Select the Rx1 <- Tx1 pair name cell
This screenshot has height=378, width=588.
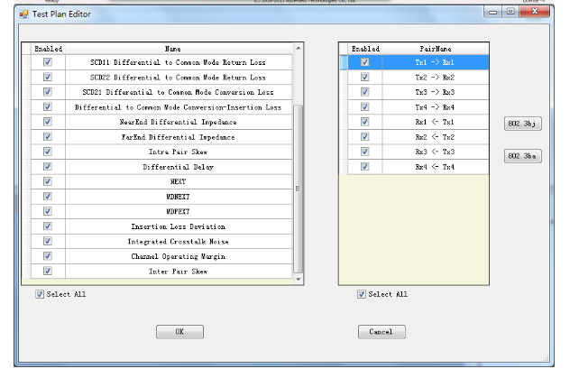pos(436,122)
